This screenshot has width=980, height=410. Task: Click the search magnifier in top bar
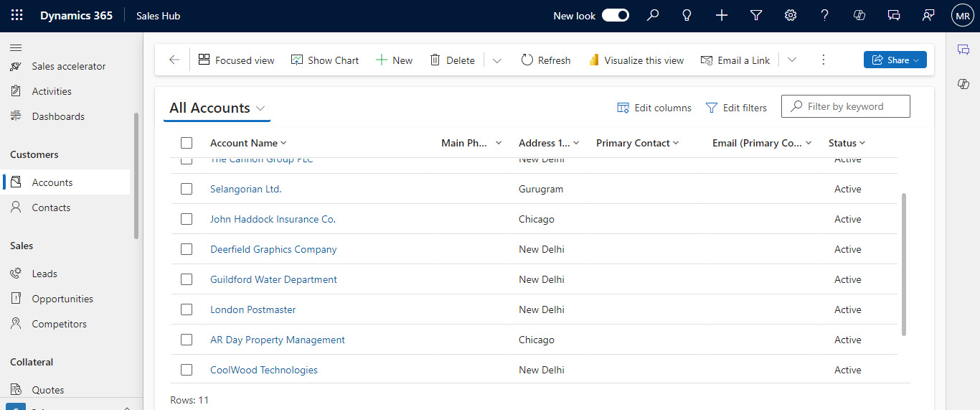[652, 16]
